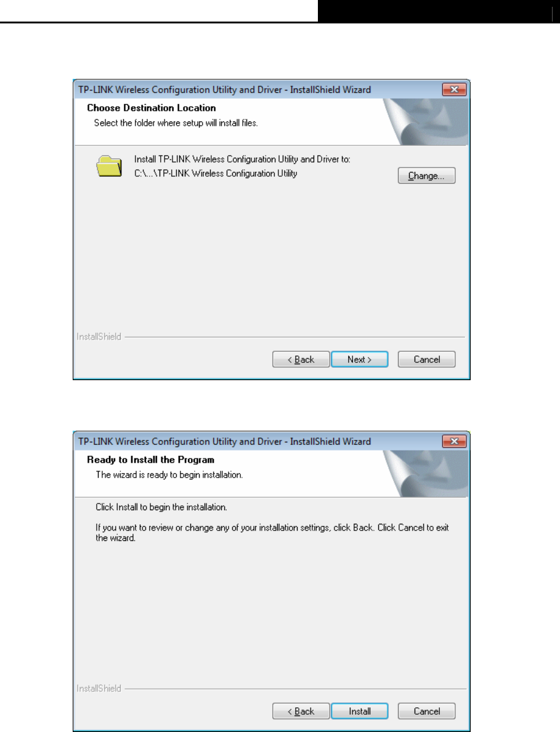Click banner graphic in Ready to Install header
This screenshot has width=560, height=732.
click(425, 473)
